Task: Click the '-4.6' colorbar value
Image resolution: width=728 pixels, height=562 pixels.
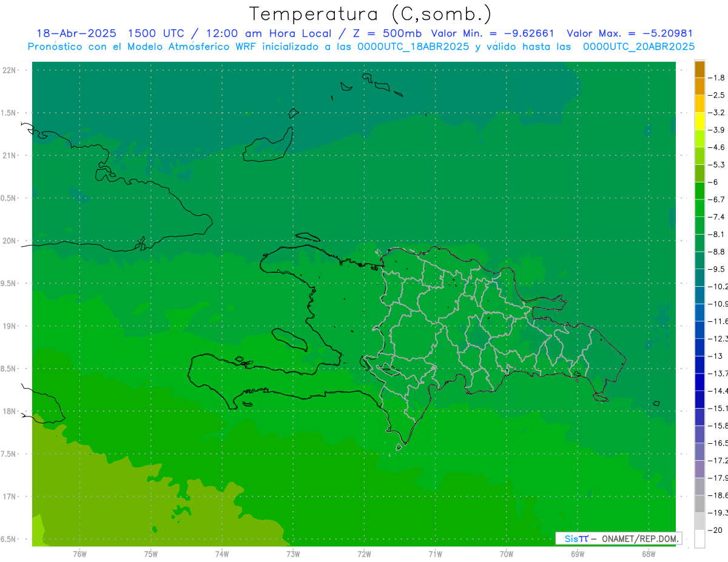Action: [x=716, y=147]
